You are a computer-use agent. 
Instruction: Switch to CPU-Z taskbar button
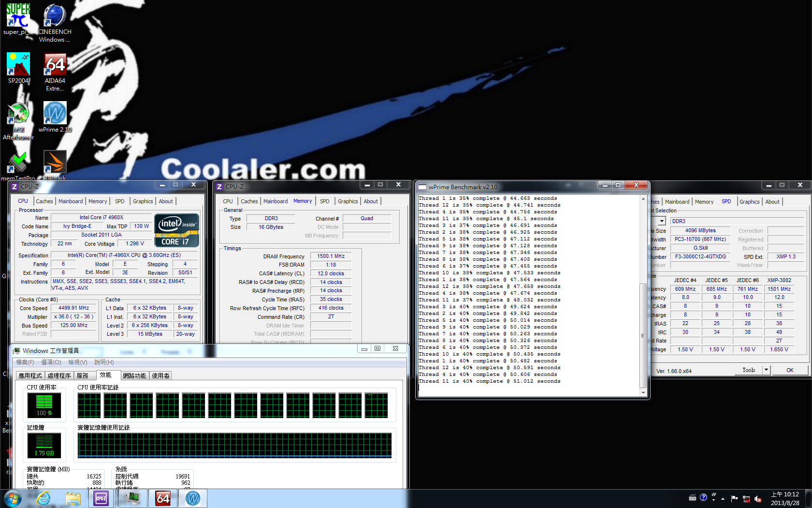point(101,498)
